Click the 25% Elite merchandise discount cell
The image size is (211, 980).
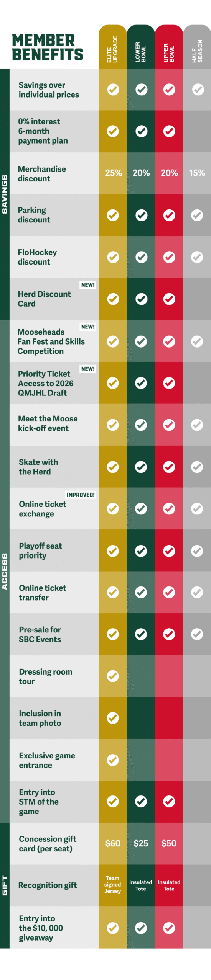[x=114, y=173]
